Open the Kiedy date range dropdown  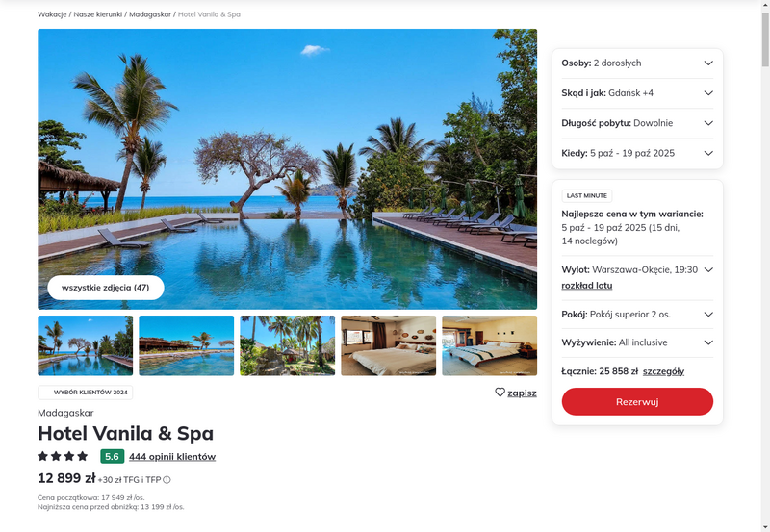[637, 153]
